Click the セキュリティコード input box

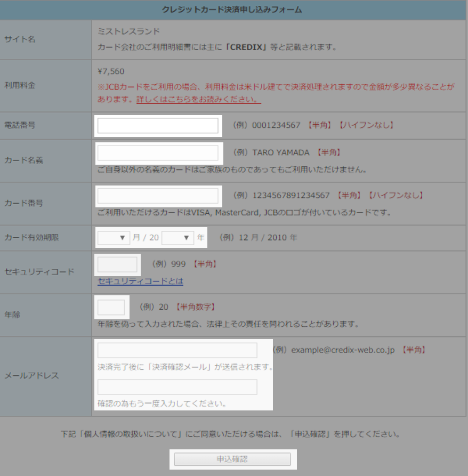pyautogui.click(x=118, y=264)
